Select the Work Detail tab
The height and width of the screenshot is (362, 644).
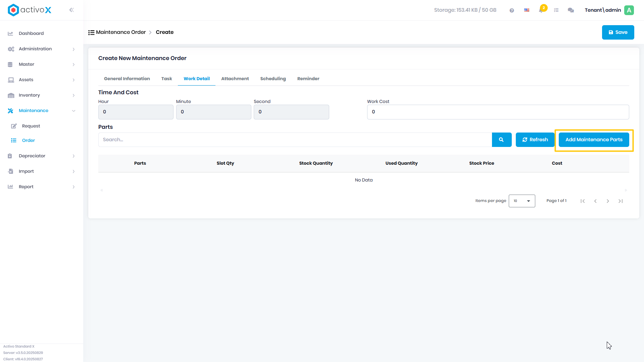[197, 79]
